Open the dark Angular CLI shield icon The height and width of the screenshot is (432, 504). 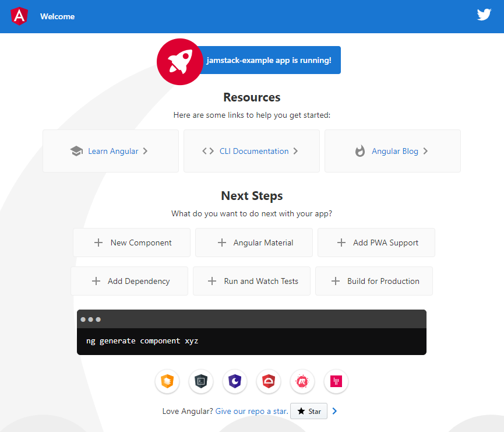(201, 381)
